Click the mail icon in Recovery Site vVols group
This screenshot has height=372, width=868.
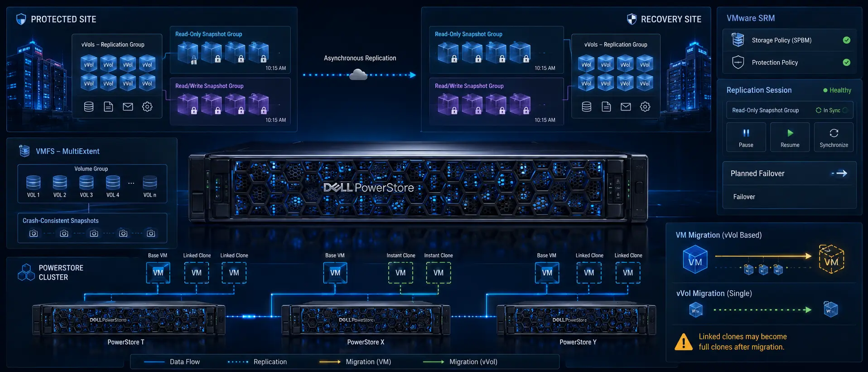(626, 106)
